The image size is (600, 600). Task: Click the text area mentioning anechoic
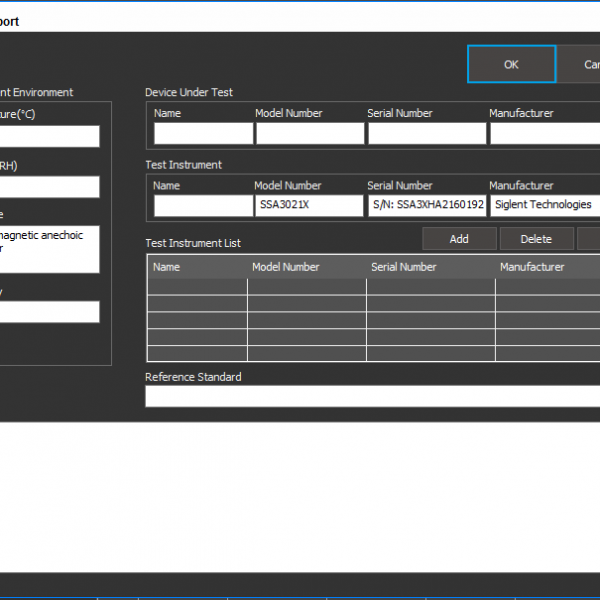[x=49, y=248]
